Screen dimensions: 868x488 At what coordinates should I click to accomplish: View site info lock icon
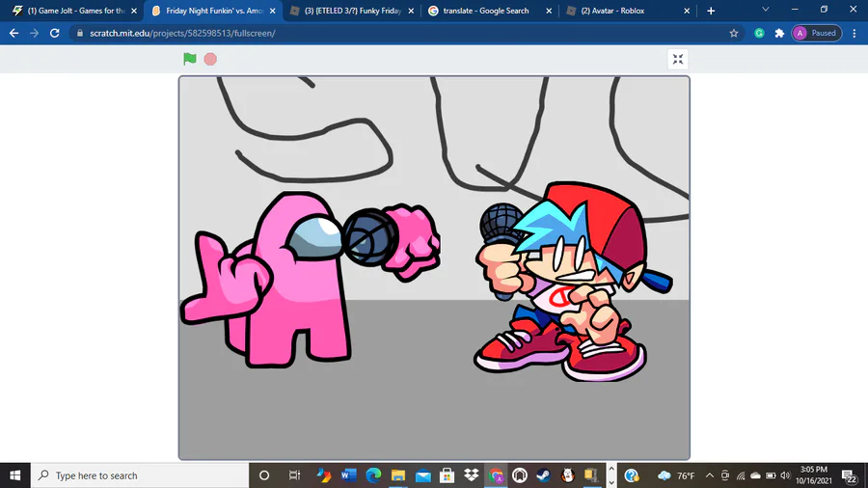coord(80,33)
